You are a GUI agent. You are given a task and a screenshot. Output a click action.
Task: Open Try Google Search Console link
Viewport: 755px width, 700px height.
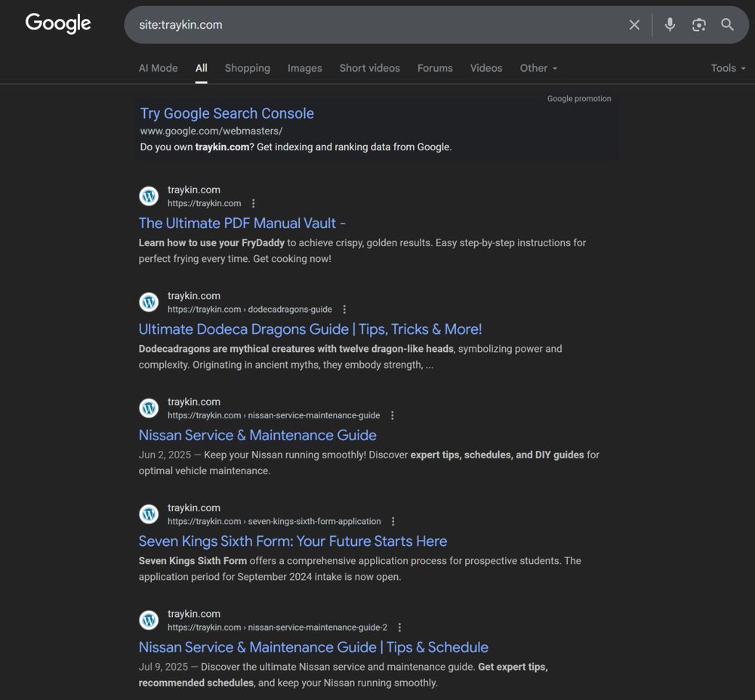[226, 113]
